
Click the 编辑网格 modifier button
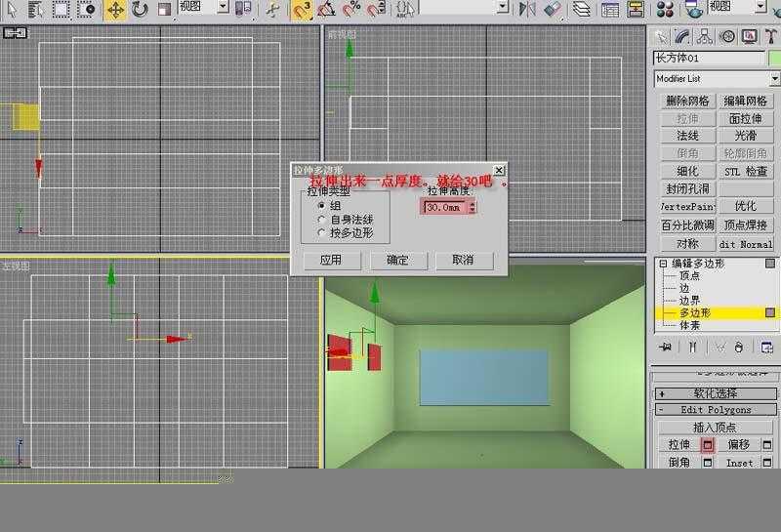click(746, 102)
